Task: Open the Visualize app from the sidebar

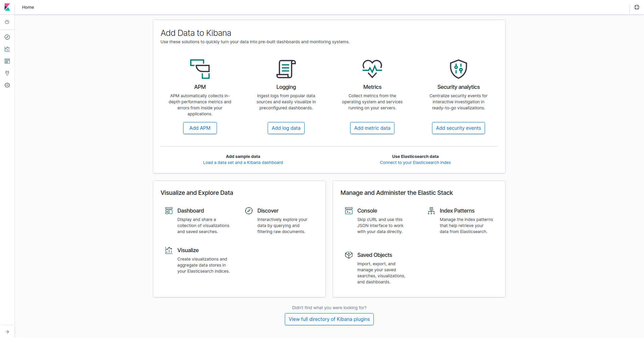Action: [x=7, y=49]
